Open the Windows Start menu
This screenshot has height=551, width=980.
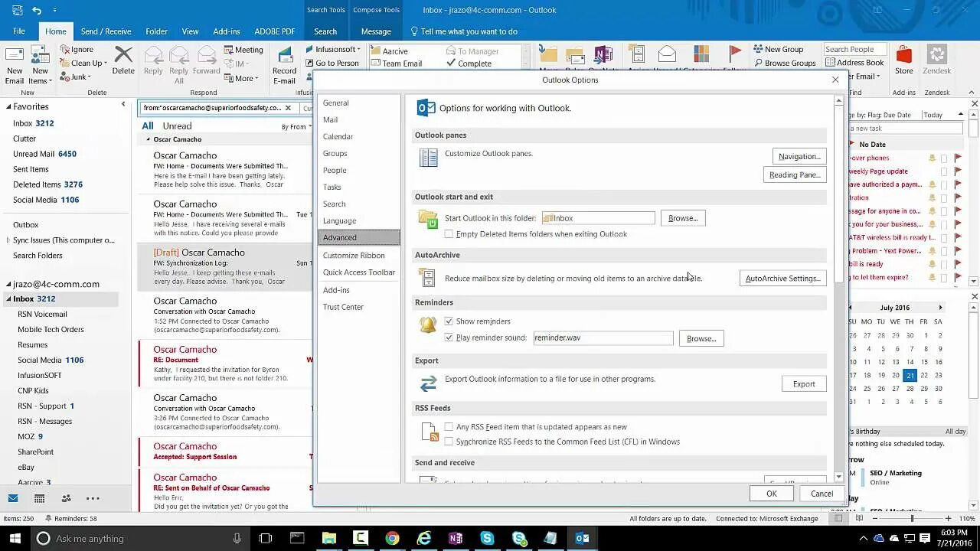(x=15, y=538)
